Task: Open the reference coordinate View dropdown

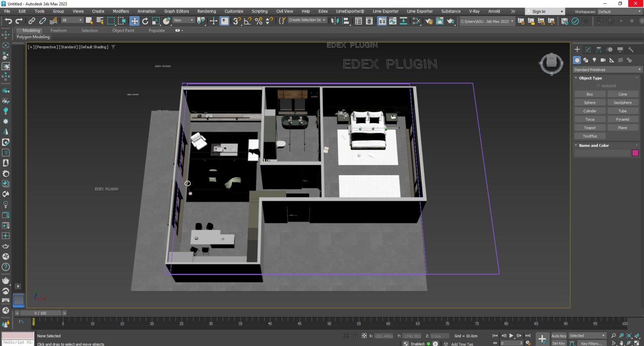Action: (x=184, y=20)
